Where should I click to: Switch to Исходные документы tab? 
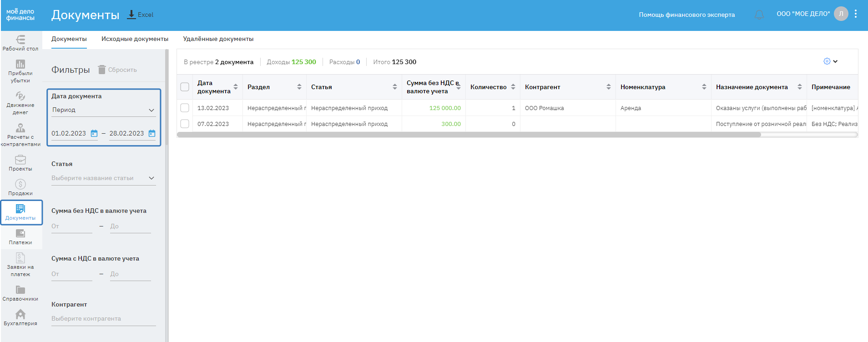135,39
